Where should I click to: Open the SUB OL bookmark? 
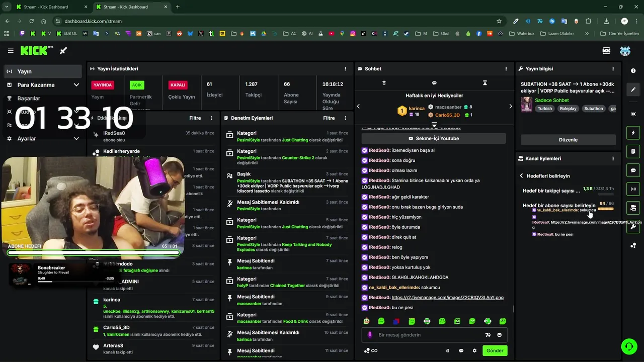point(66,34)
